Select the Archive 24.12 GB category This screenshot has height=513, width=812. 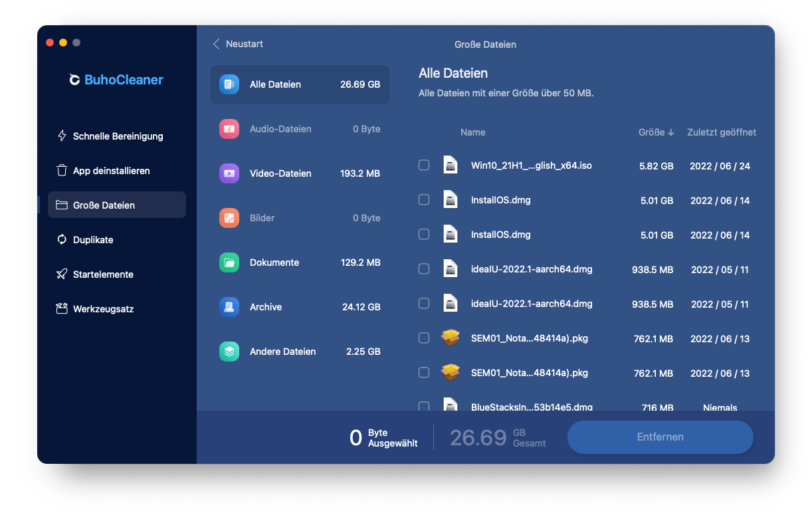pyautogui.click(x=300, y=307)
